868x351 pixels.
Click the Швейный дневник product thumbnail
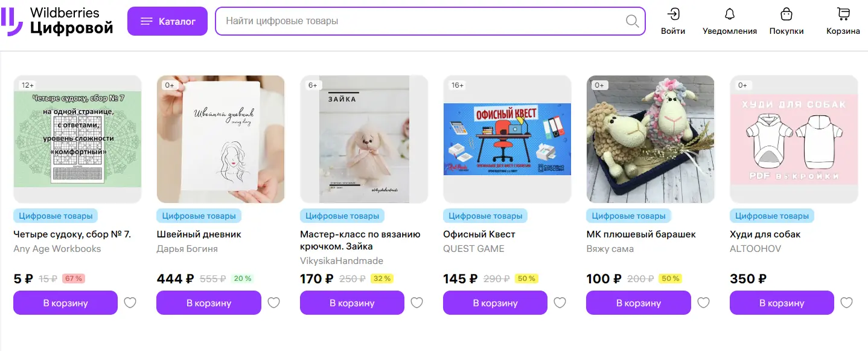(x=220, y=139)
